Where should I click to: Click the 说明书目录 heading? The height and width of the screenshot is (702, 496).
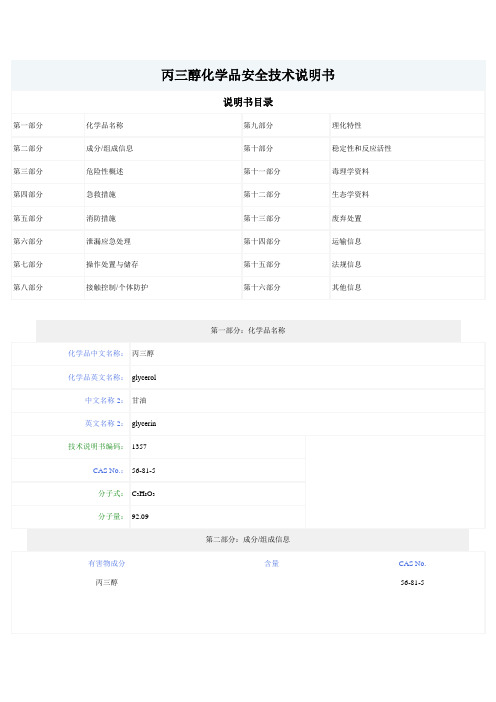248,102
